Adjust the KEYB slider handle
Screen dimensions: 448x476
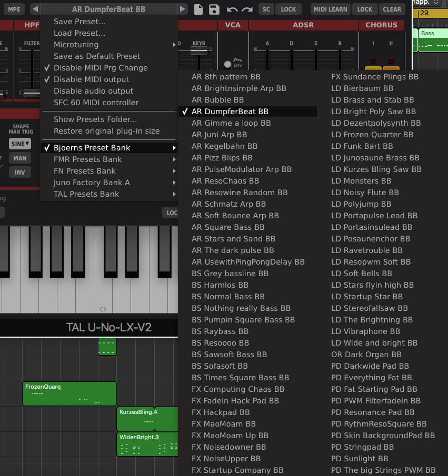point(199,50)
